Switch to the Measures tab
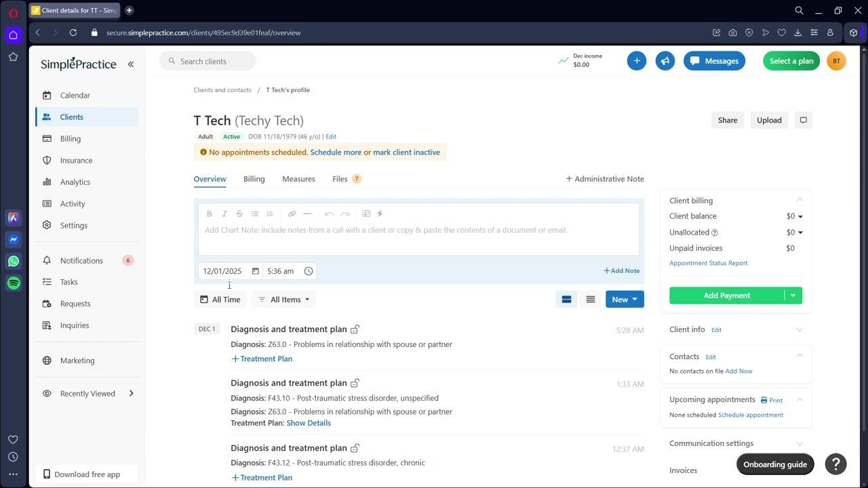This screenshot has width=868, height=488. click(x=298, y=179)
